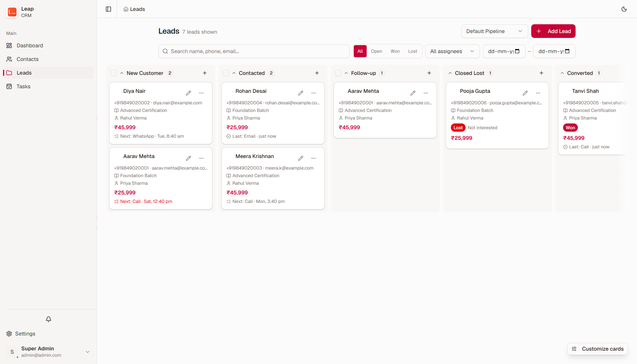
Task: Show All leads status filter
Action: coord(360,51)
